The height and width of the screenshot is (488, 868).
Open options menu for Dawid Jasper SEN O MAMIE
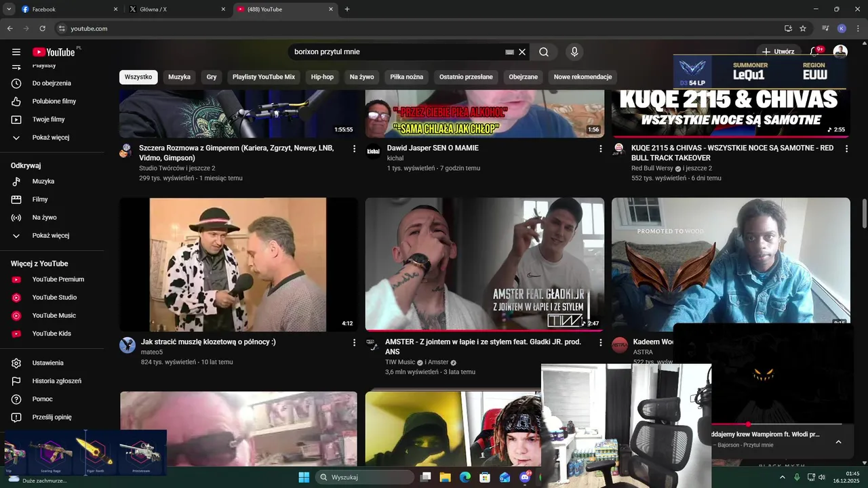[x=600, y=148]
